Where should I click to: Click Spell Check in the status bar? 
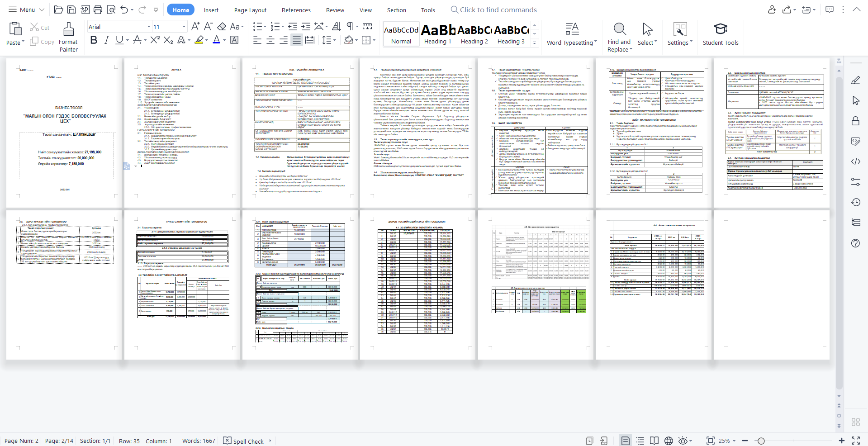tap(243, 441)
